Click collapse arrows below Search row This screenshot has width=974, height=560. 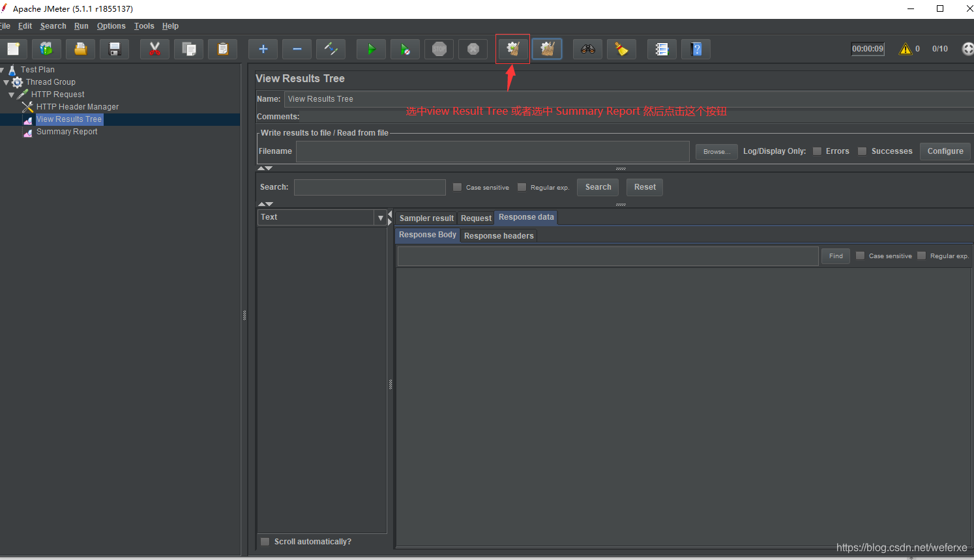tap(265, 204)
